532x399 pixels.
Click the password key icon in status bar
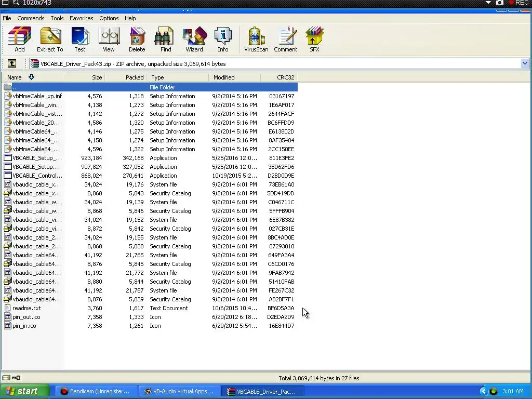click(16, 378)
